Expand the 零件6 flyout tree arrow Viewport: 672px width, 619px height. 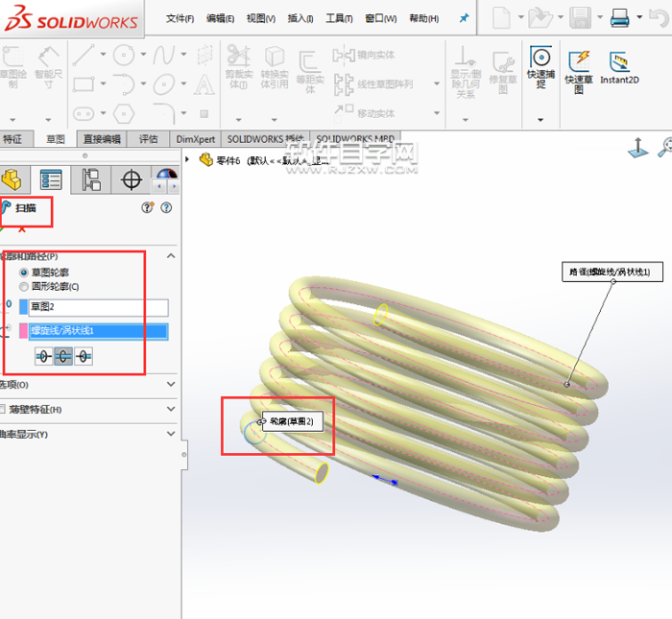click(x=187, y=159)
